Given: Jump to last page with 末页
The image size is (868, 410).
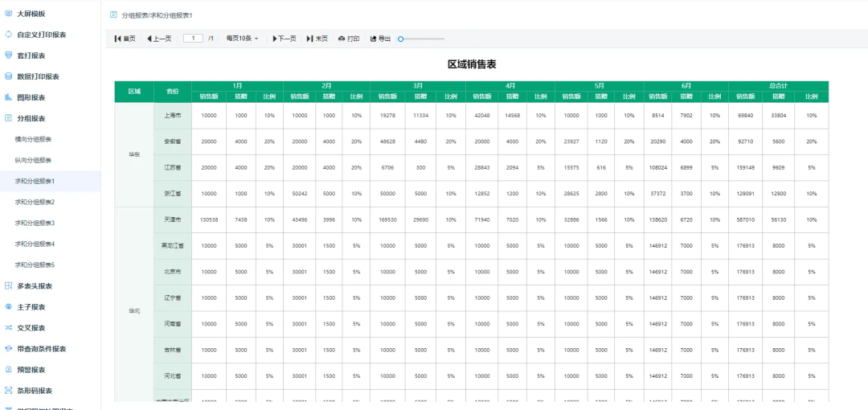Looking at the screenshot, I should [317, 39].
